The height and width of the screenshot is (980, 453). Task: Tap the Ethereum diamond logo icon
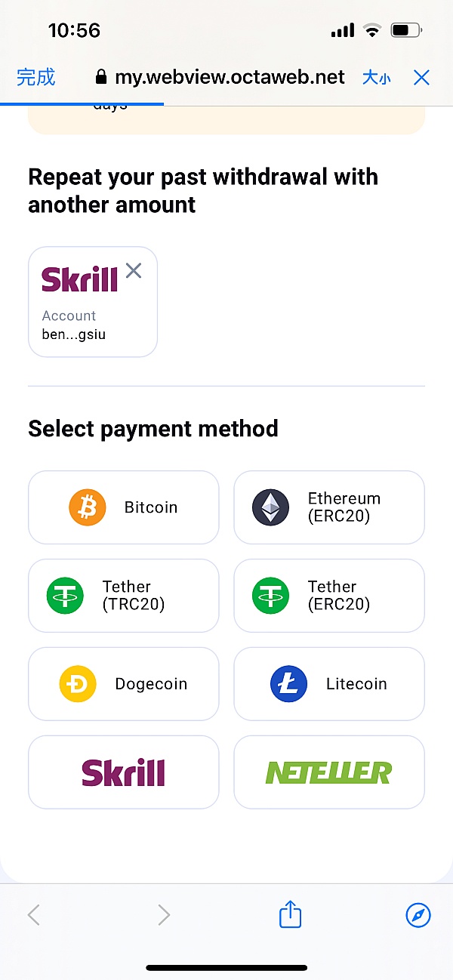point(270,507)
